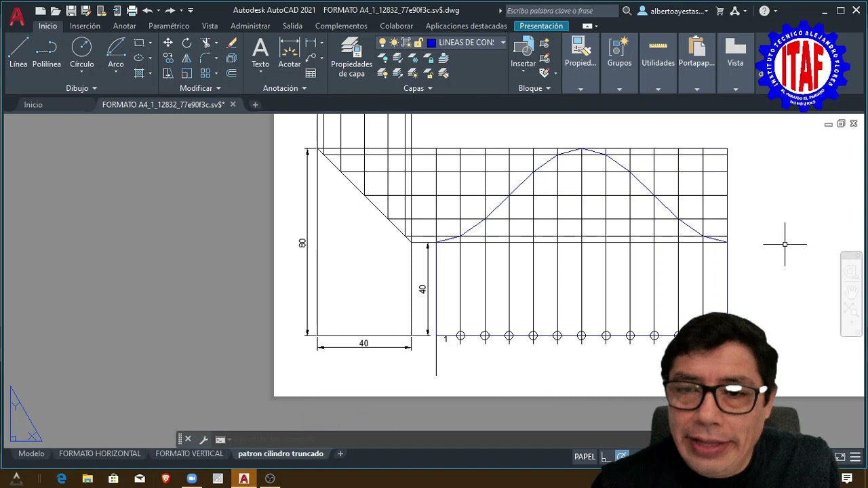Open Propiedades de capa manager
Screen dimensions: 868x488
coord(351,58)
